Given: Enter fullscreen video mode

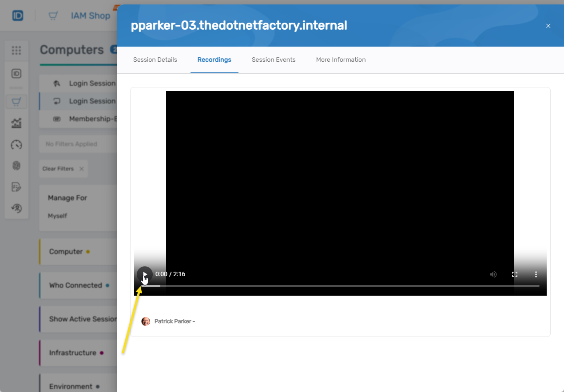Looking at the screenshot, I should (515, 274).
